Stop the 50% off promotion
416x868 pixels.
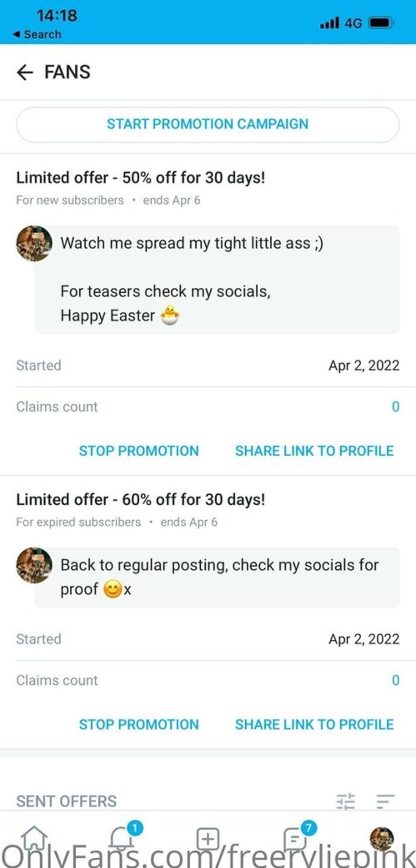tap(139, 451)
